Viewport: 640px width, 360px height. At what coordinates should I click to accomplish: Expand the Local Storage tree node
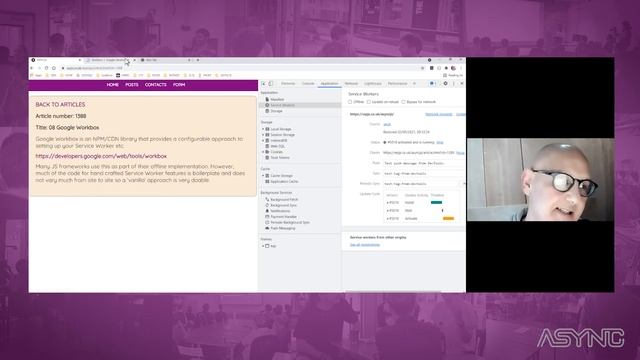click(x=263, y=129)
